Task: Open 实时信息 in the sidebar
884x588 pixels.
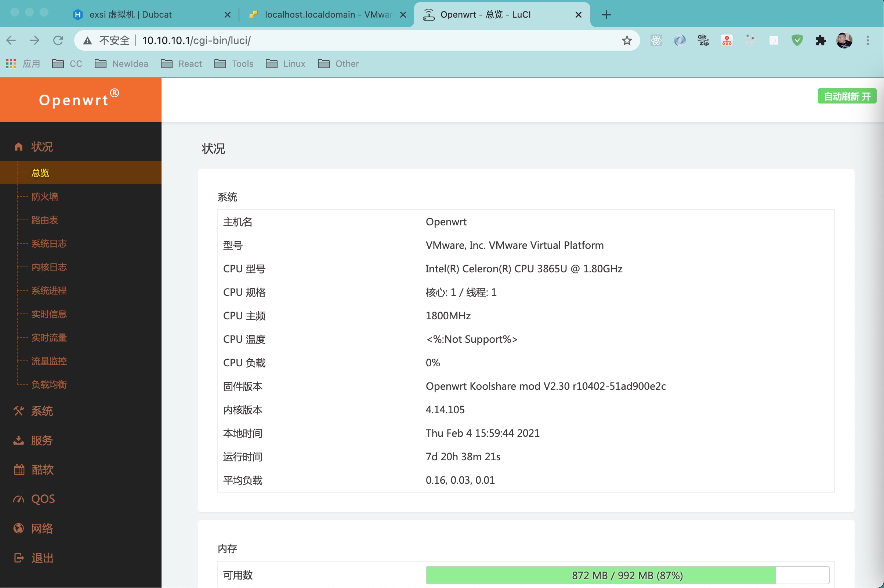Action: coord(81,314)
